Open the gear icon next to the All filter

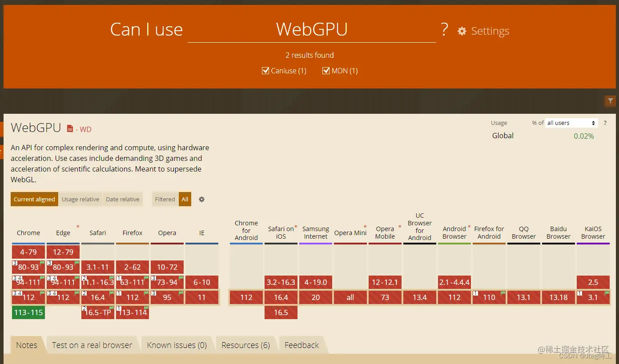point(201,199)
